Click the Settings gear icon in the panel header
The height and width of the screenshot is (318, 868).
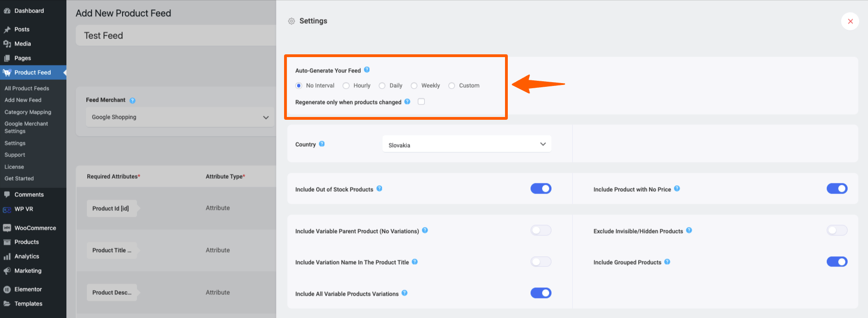(x=291, y=20)
